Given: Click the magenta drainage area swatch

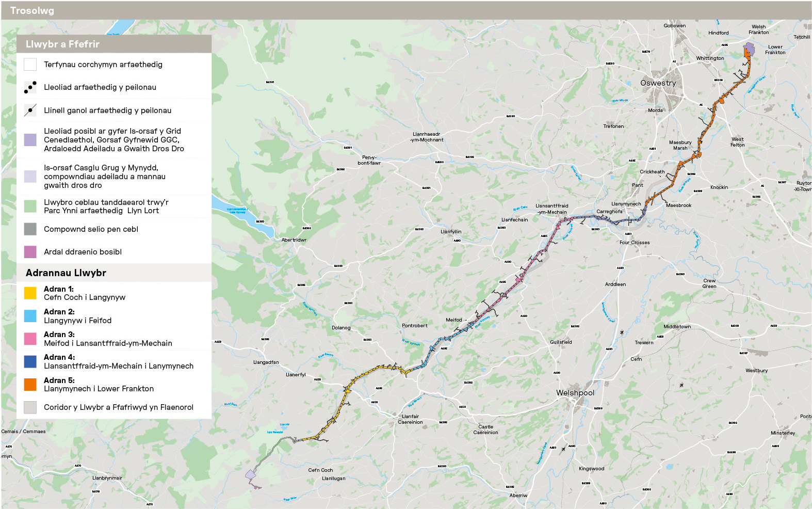Looking at the screenshot, I should pos(30,252).
